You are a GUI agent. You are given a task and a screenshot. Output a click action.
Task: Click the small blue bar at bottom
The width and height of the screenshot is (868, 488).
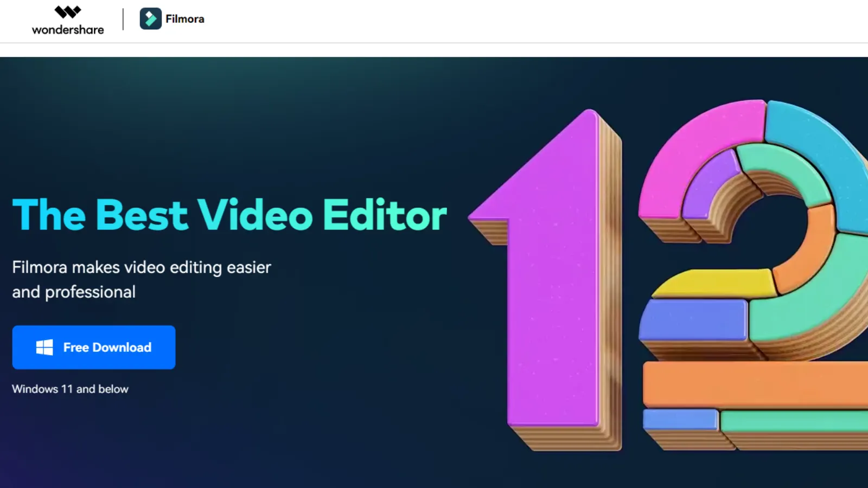[680, 420]
